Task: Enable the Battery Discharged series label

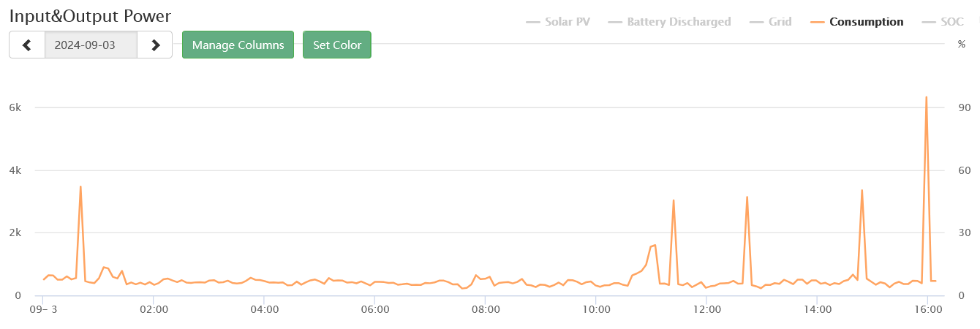Action: (679, 22)
